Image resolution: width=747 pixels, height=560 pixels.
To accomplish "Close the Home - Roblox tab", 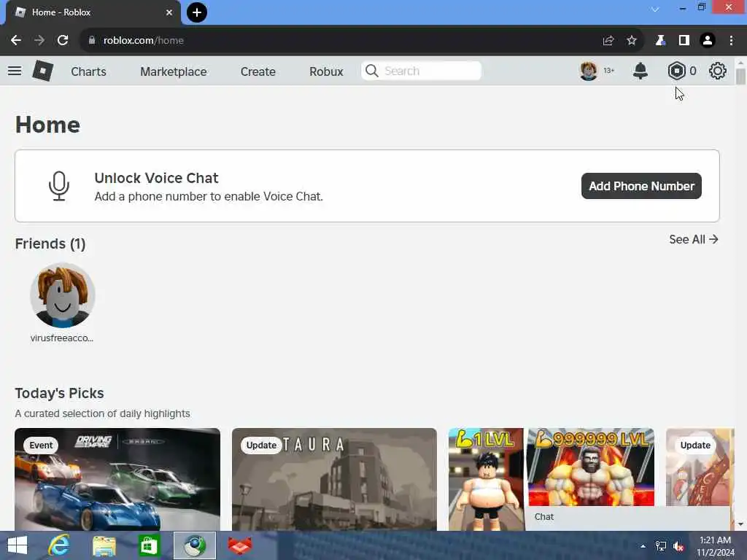I will [169, 12].
